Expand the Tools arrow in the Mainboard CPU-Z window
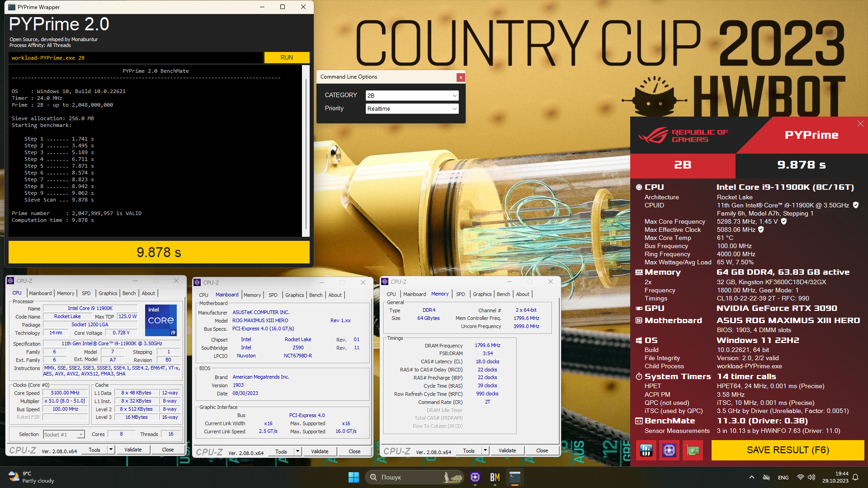The image size is (868, 488). point(297,451)
